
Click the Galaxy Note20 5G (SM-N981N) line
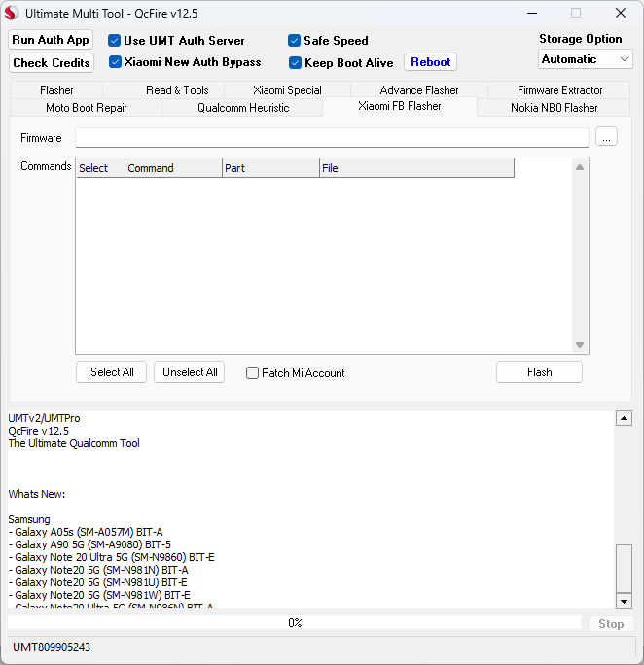point(98,570)
